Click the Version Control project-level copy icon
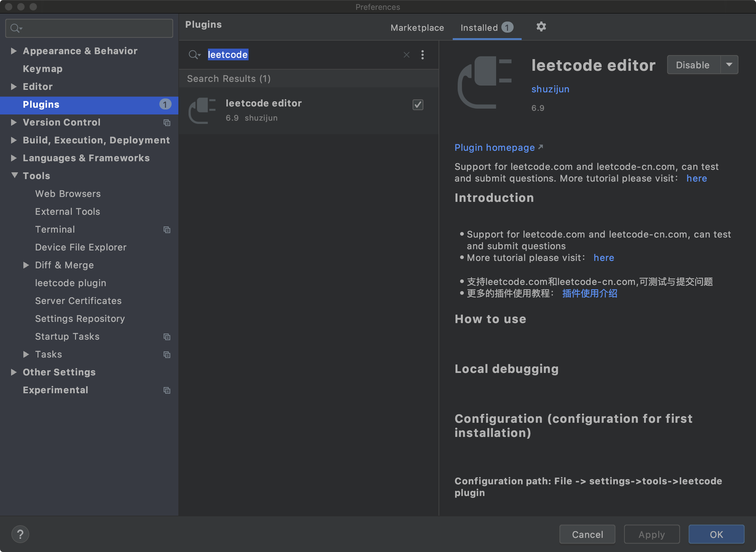This screenshot has width=756, height=552. (167, 123)
